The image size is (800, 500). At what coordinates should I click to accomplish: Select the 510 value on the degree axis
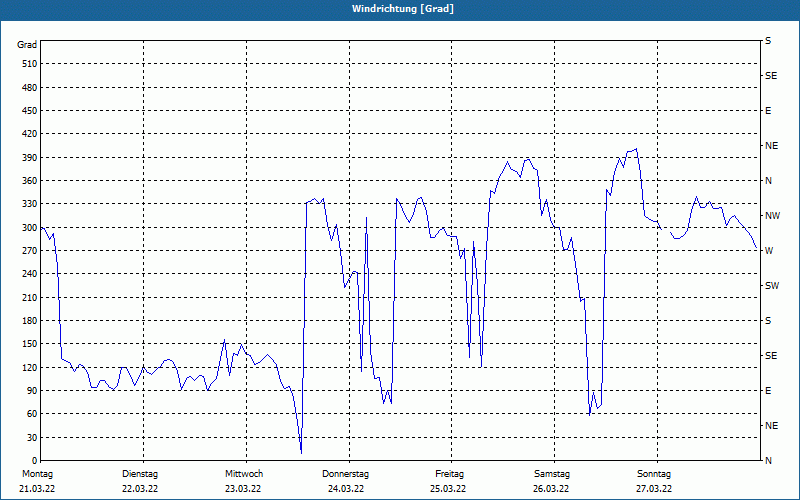point(29,64)
